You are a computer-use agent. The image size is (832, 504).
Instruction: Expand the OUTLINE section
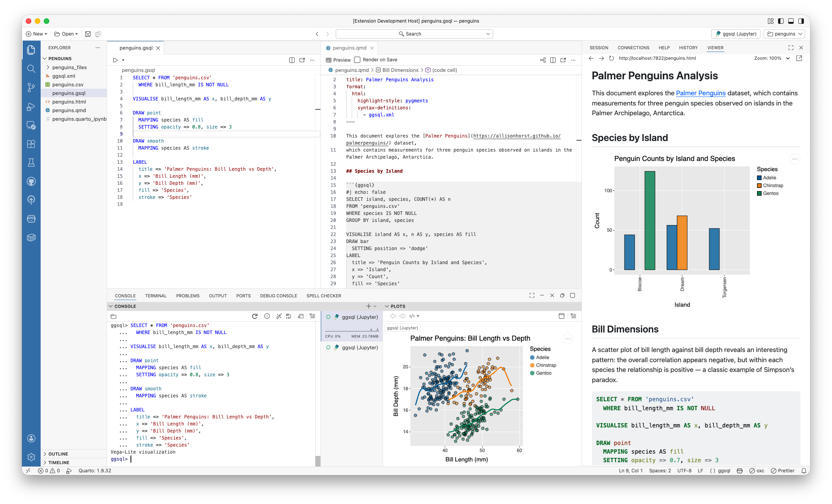58,454
